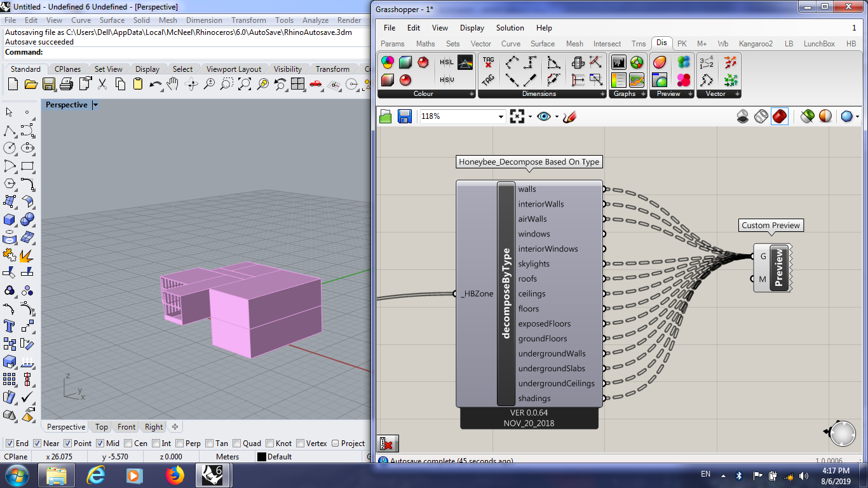Open the Surface menu in Rhino
Image resolution: width=868 pixels, height=488 pixels.
112,20
